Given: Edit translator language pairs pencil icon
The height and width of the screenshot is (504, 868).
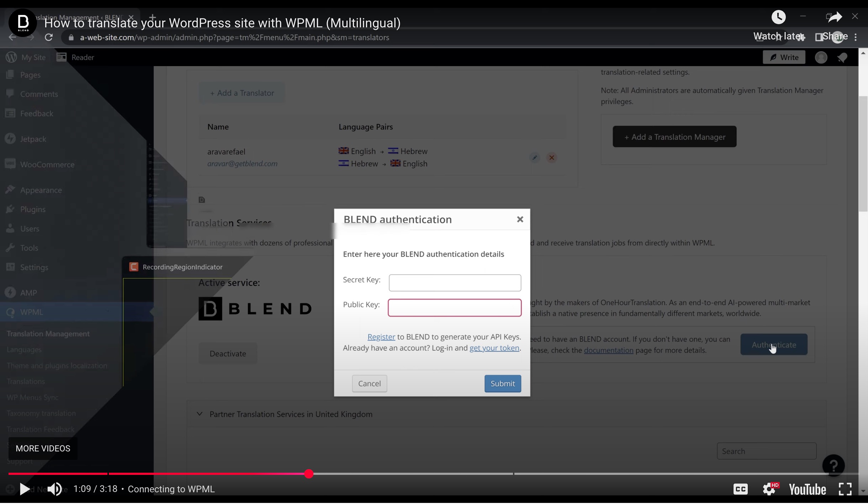Looking at the screenshot, I should (x=534, y=157).
